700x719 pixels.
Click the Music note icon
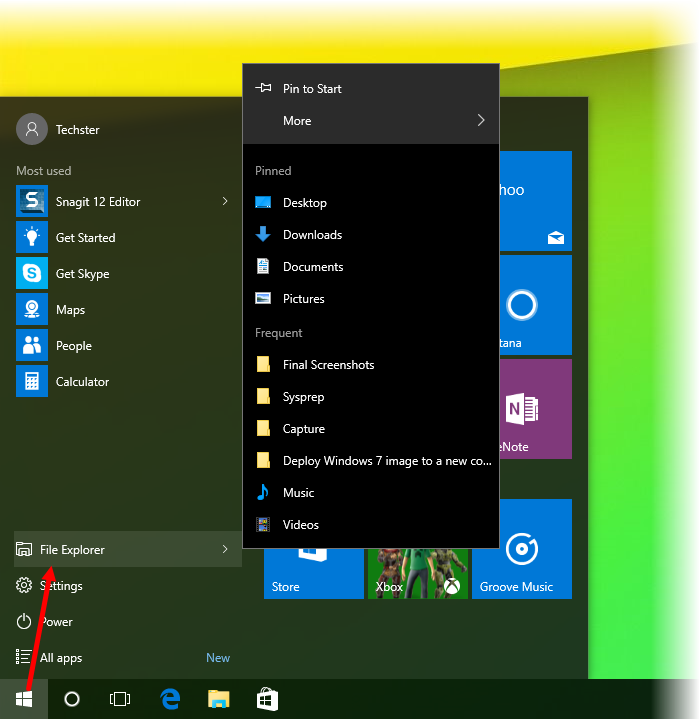coord(263,492)
